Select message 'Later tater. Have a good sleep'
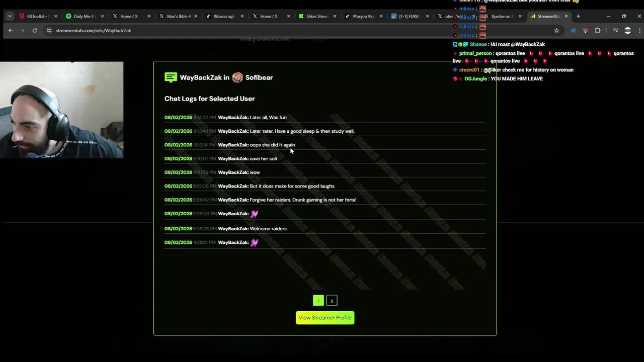The height and width of the screenshot is (362, 644). pos(302,131)
